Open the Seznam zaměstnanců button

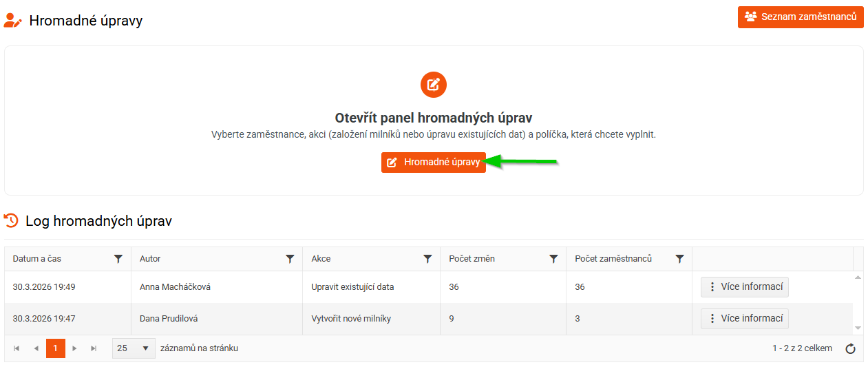coord(801,17)
